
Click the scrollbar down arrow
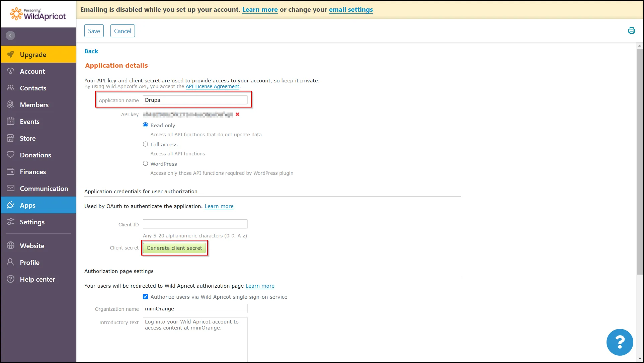point(640,359)
